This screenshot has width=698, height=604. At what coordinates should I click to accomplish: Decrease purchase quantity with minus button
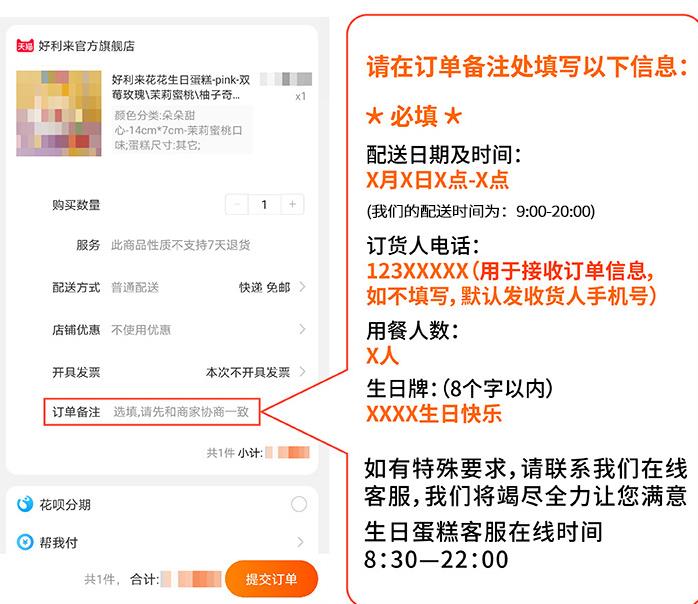[x=237, y=204]
